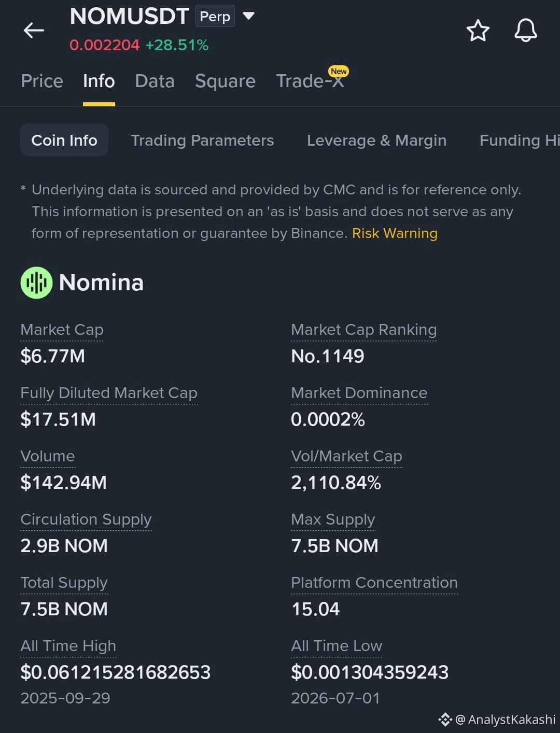This screenshot has width=560, height=733.
Task: Open the Funding History sub-tab
Action: coord(520,140)
